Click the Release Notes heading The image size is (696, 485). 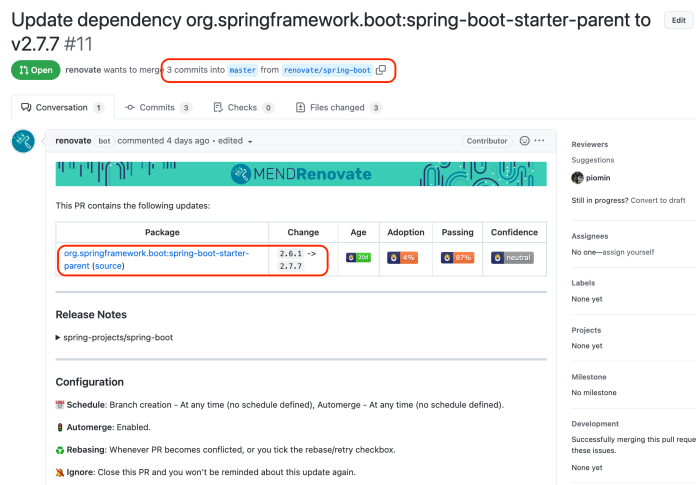click(91, 315)
